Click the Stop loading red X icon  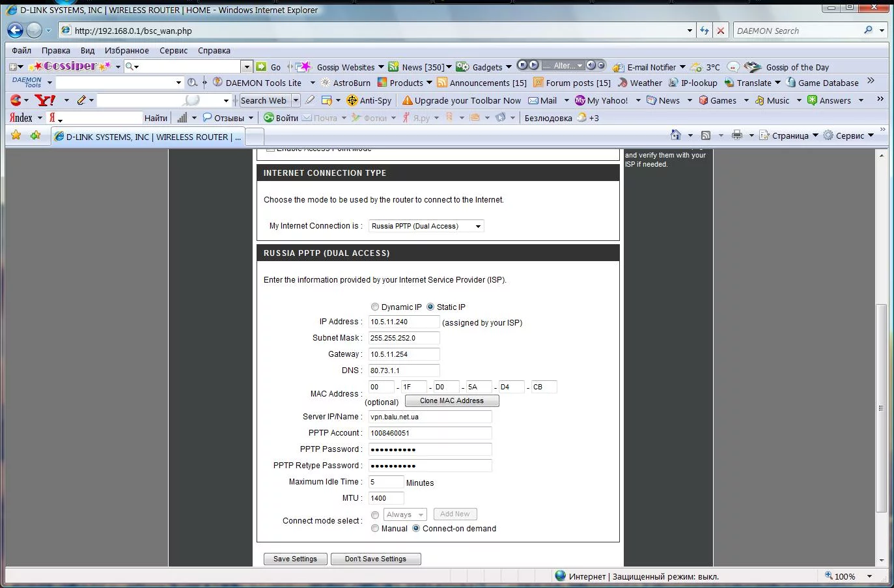tap(721, 31)
